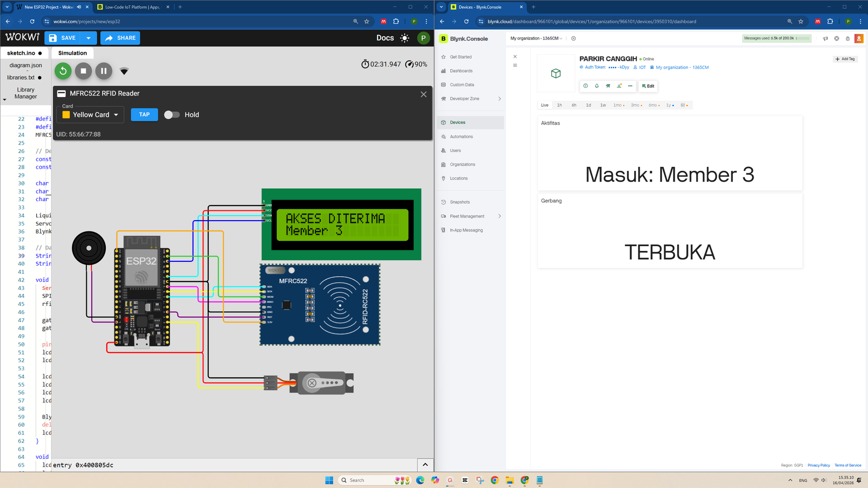Open the device list hamburger icon

click(515, 65)
